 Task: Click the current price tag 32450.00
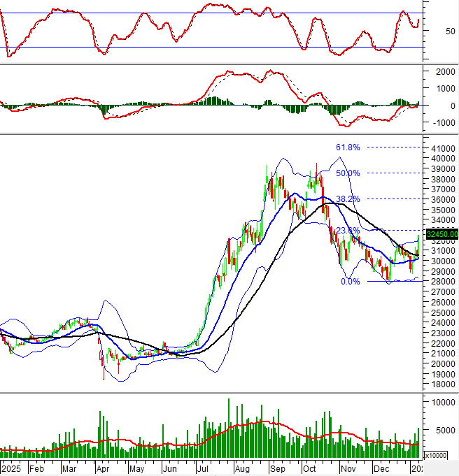click(x=442, y=236)
